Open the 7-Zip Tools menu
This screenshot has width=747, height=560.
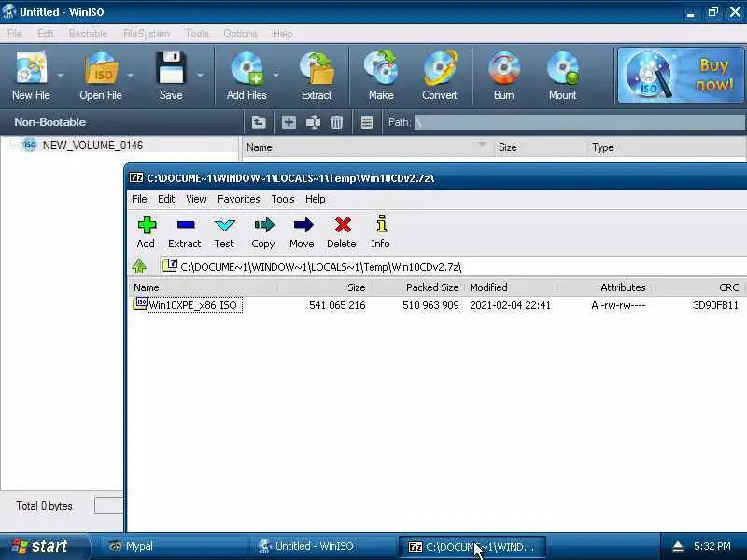[x=283, y=199]
